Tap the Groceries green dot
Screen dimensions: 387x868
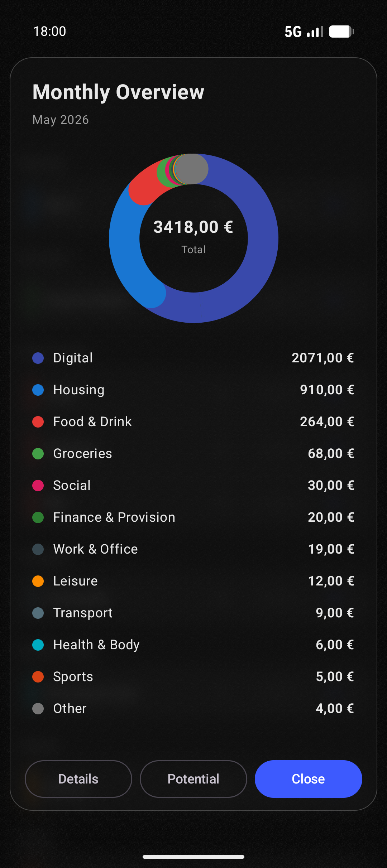(38, 454)
